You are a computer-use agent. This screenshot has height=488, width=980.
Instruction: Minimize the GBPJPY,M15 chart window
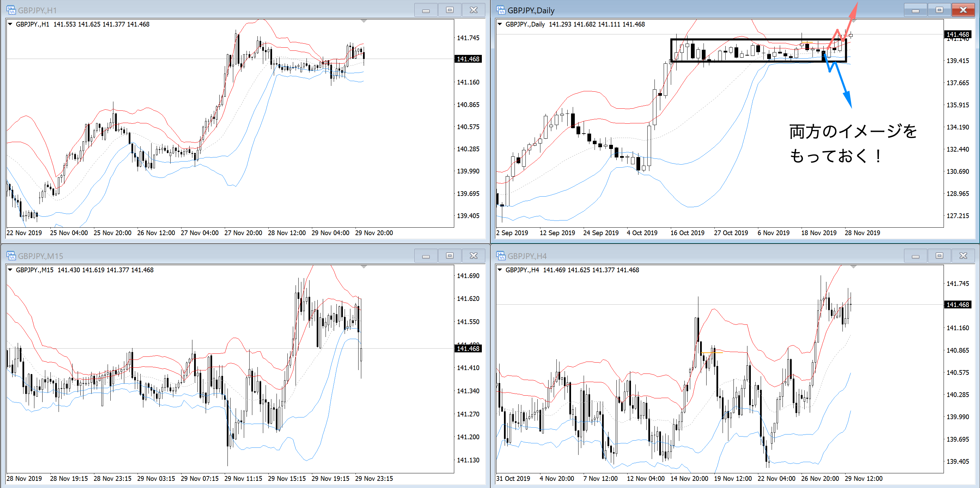pyautogui.click(x=426, y=256)
